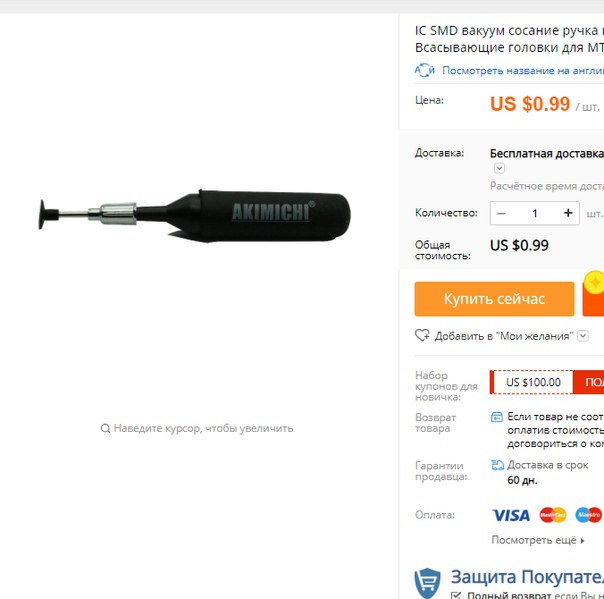Open the wishlist dropdown arrow
The width and height of the screenshot is (604, 599).
583,336
